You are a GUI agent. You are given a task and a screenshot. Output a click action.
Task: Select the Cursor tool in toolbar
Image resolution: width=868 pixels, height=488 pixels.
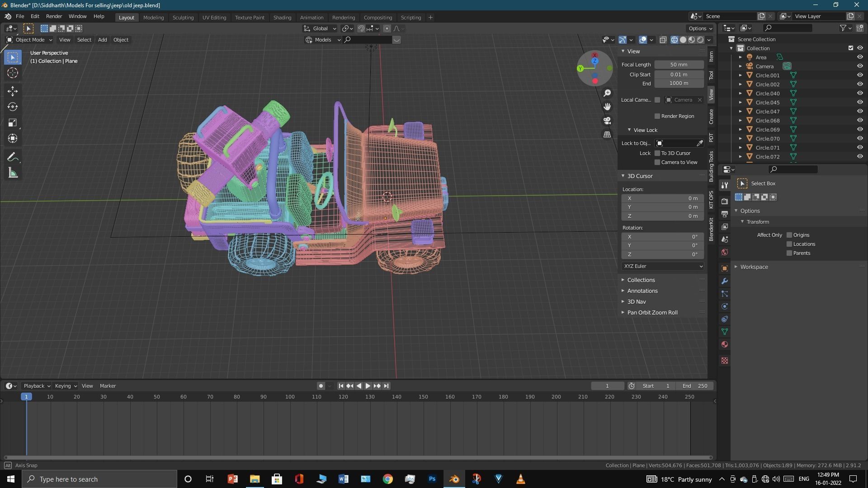(13, 73)
